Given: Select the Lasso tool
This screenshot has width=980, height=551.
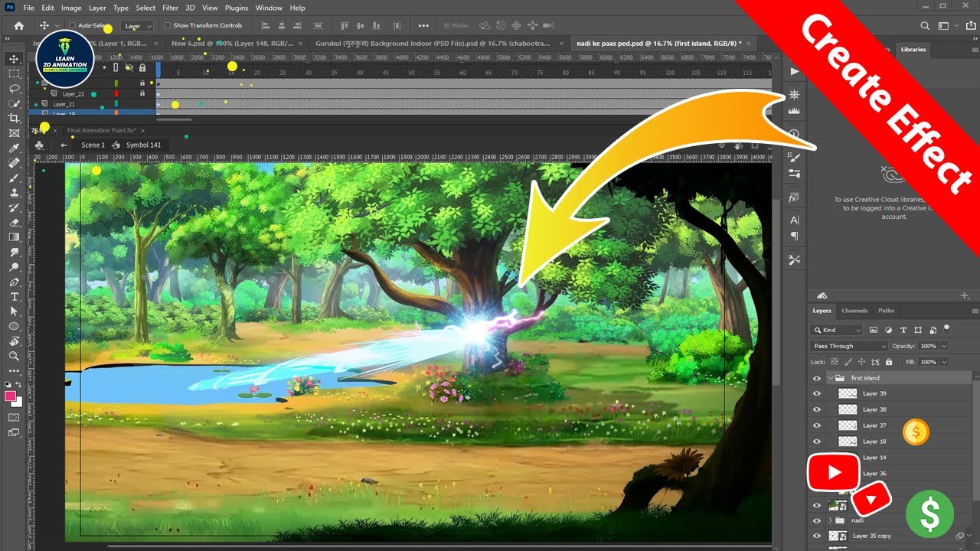Looking at the screenshot, I should click(14, 88).
